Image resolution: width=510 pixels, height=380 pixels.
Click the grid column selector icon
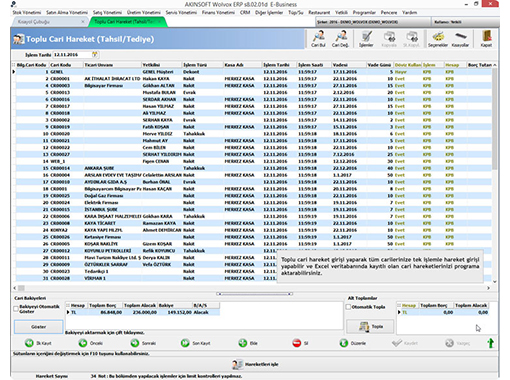click(x=14, y=65)
